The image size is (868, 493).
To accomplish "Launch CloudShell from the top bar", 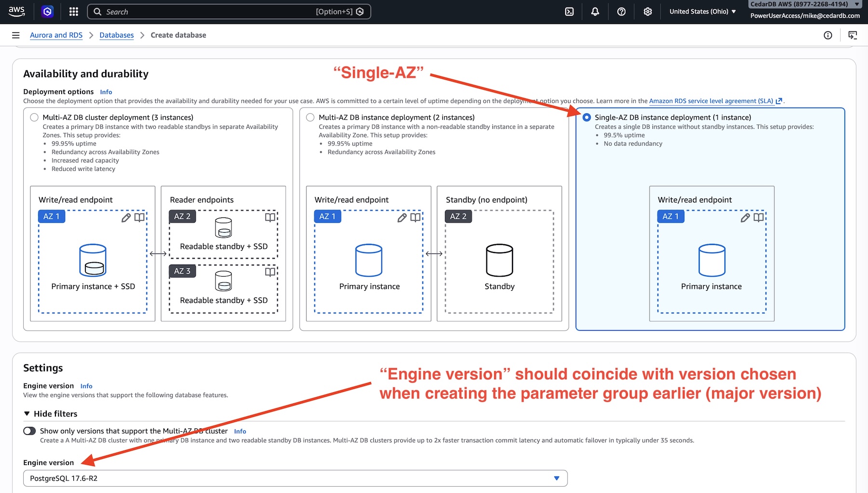I will (569, 12).
